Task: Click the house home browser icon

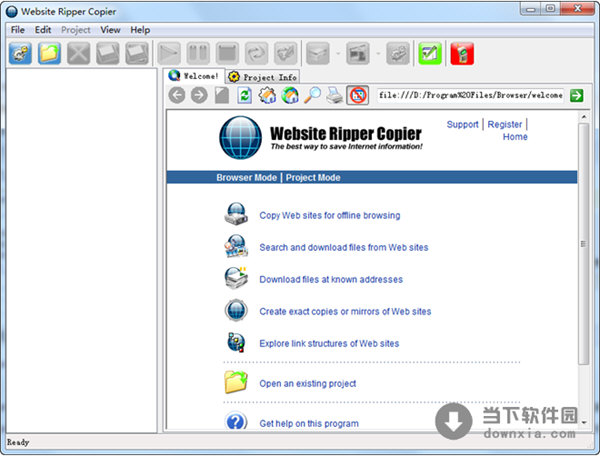Action: pos(267,95)
